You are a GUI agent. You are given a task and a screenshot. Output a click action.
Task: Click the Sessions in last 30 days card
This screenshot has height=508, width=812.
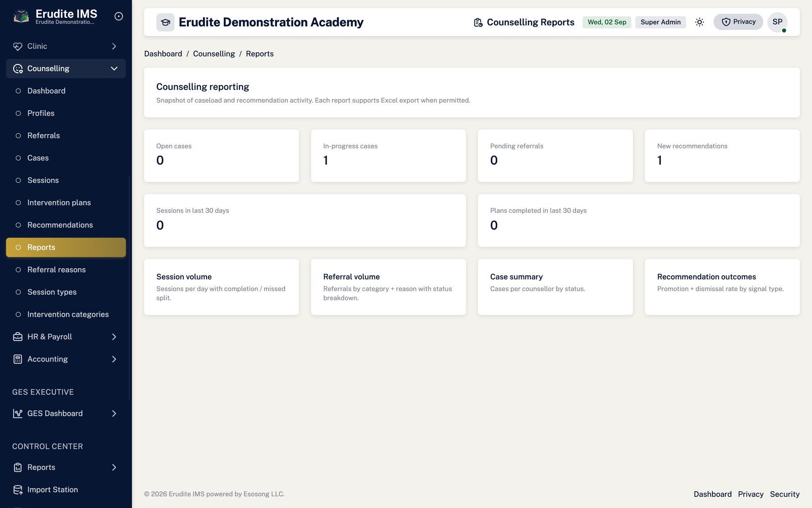(305, 220)
